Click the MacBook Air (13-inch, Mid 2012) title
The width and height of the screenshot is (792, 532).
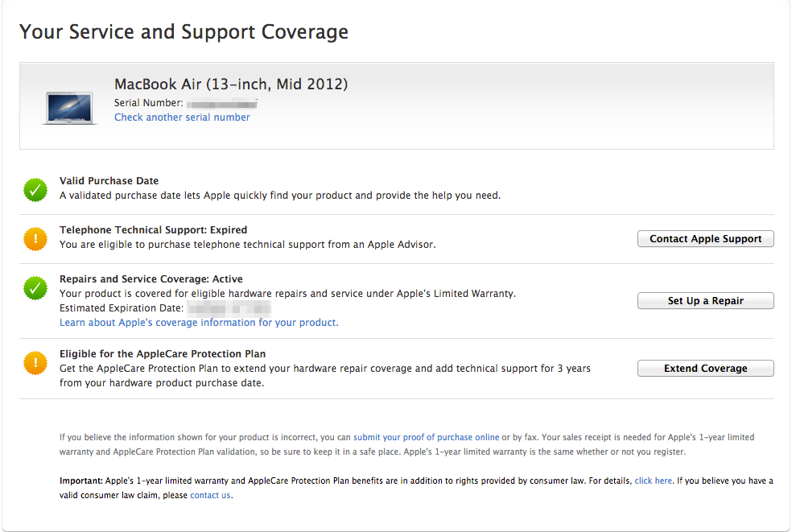click(x=231, y=85)
